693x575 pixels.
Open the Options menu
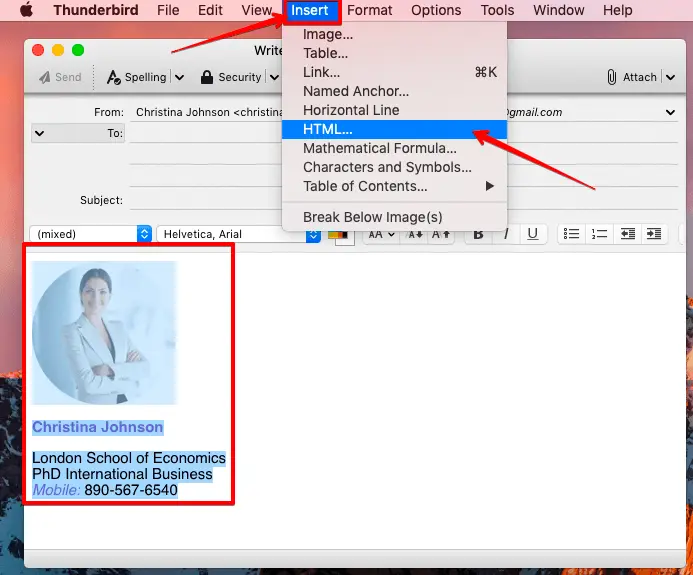click(436, 10)
